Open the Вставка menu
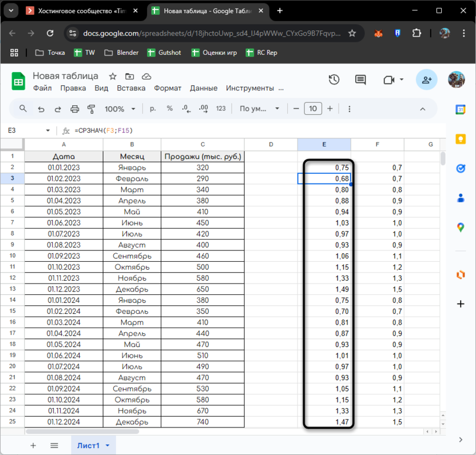The image size is (476, 455). click(x=131, y=88)
